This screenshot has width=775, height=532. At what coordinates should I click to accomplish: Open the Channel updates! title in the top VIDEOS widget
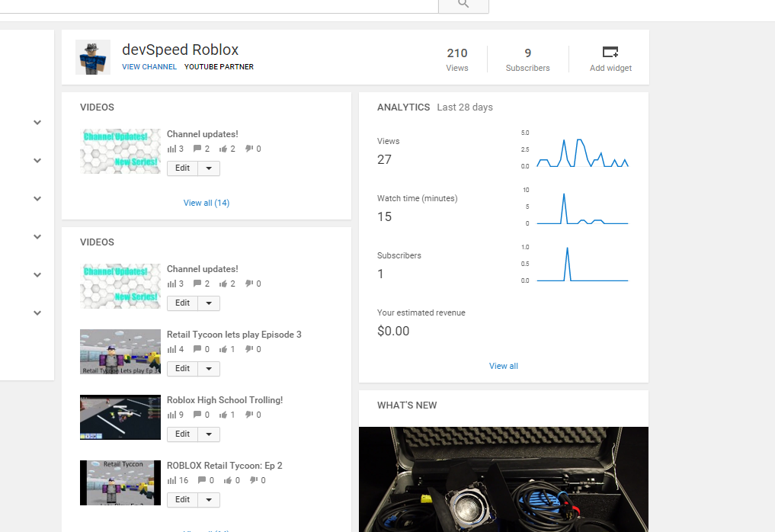pos(202,134)
